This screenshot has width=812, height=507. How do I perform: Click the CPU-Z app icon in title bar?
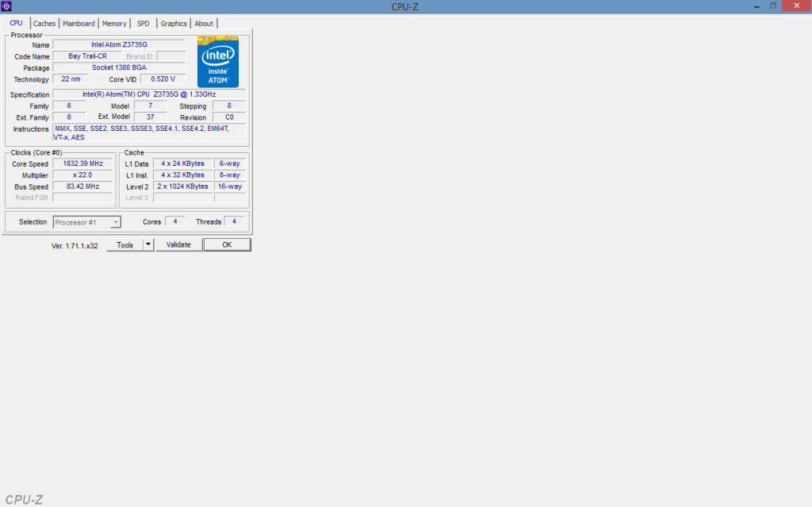click(x=6, y=6)
